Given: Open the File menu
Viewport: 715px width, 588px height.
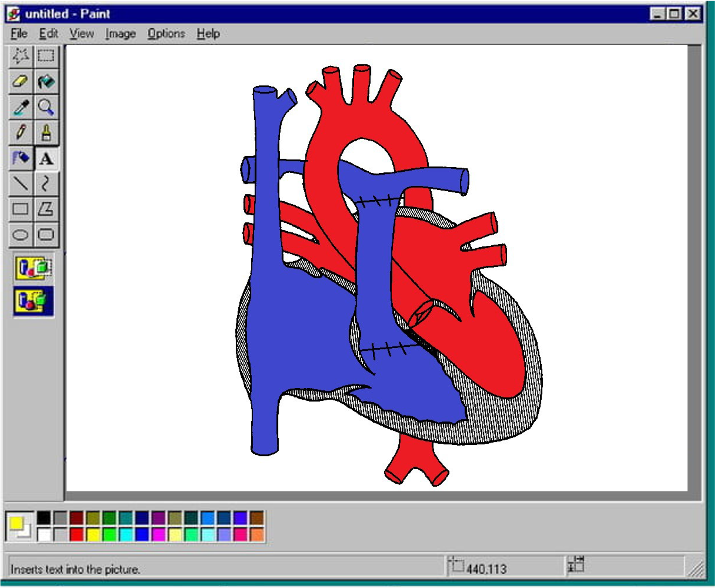Looking at the screenshot, I should click(x=19, y=33).
